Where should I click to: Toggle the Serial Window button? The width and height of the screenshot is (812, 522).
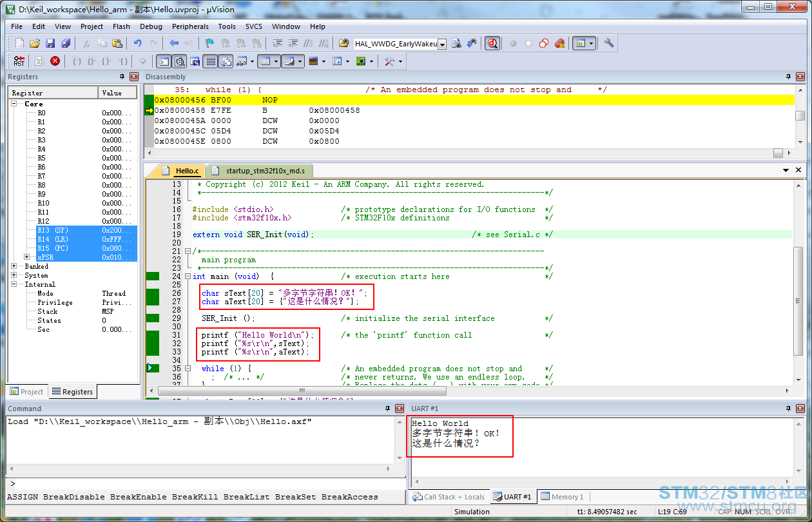pyautogui.click(x=289, y=61)
